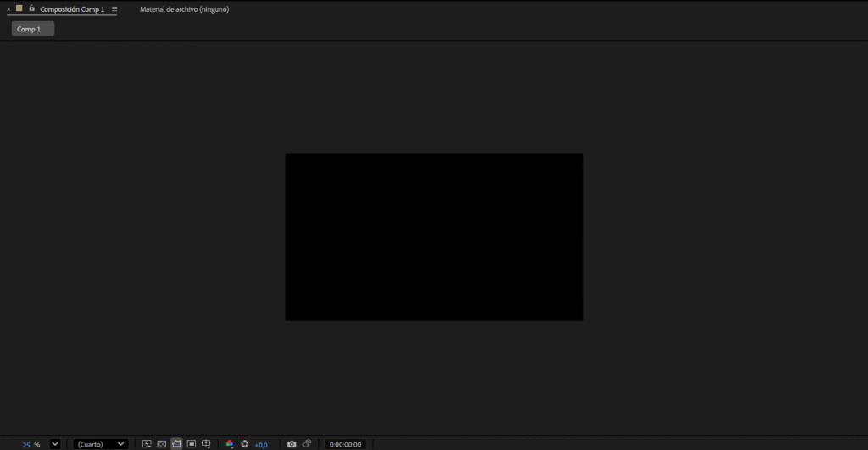Open grid and guide options icon
The width and height of the screenshot is (868, 450).
[x=206, y=444]
